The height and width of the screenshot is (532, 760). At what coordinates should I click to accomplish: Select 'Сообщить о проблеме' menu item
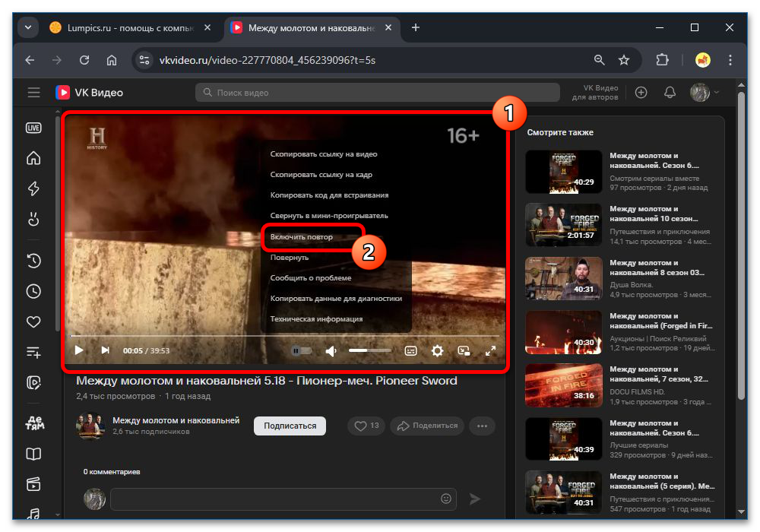[311, 277]
